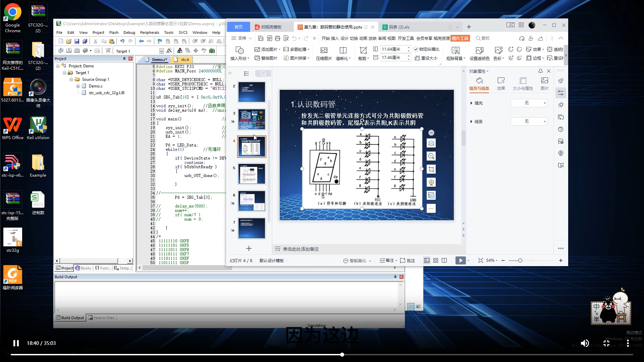Click the Undo icon in Keil toolbar
644x362 pixels.
coord(122,41)
